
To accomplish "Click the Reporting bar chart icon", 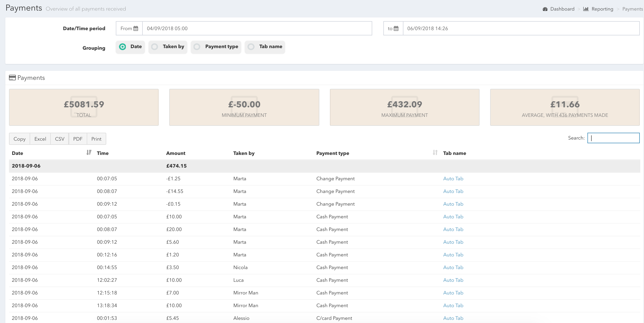I will click(x=586, y=9).
